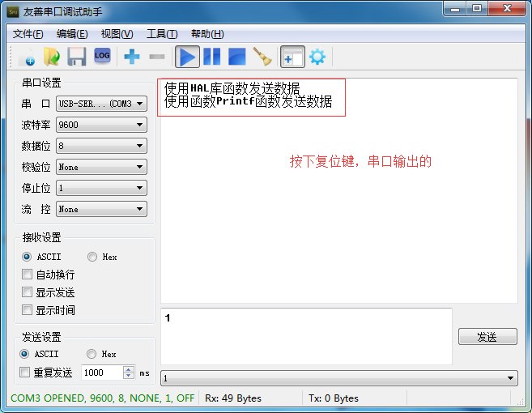Viewport: 532px width, 413px height.
Task: Pause the serial reception
Action: click(211, 57)
